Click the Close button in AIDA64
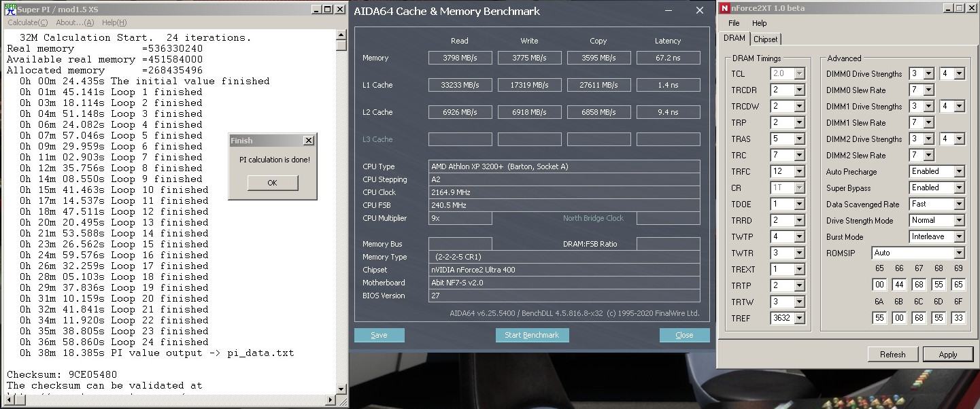 [x=685, y=335]
